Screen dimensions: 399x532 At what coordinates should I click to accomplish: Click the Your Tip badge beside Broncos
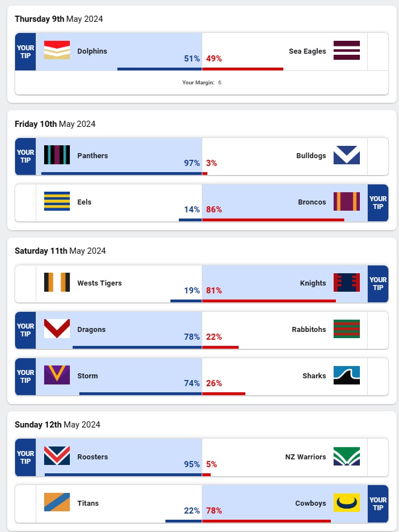click(378, 202)
